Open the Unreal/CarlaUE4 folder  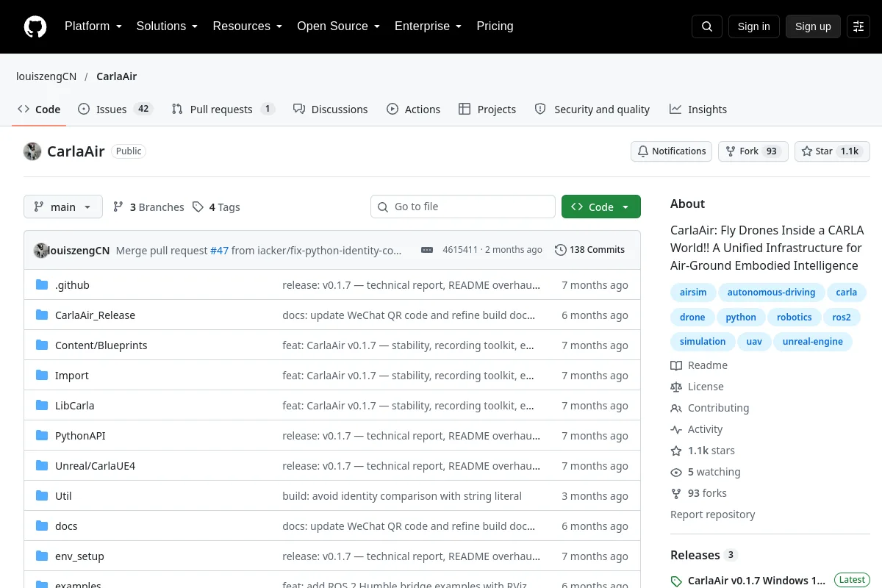95,466
